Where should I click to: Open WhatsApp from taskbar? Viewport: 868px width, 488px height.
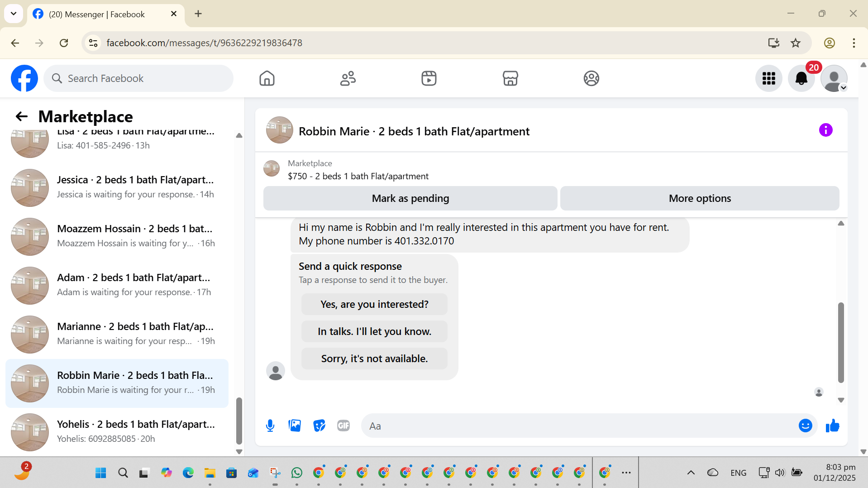tap(297, 473)
